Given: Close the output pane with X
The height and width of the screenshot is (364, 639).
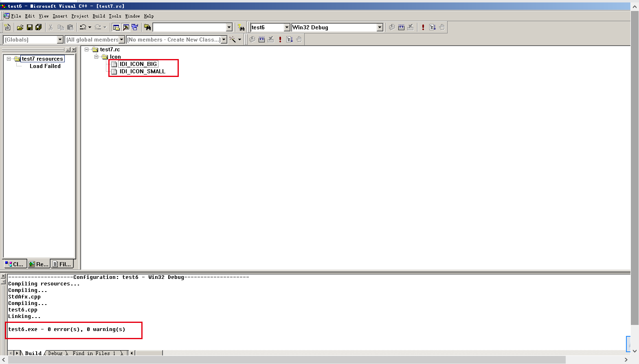Looking at the screenshot, I should point(3,276).
